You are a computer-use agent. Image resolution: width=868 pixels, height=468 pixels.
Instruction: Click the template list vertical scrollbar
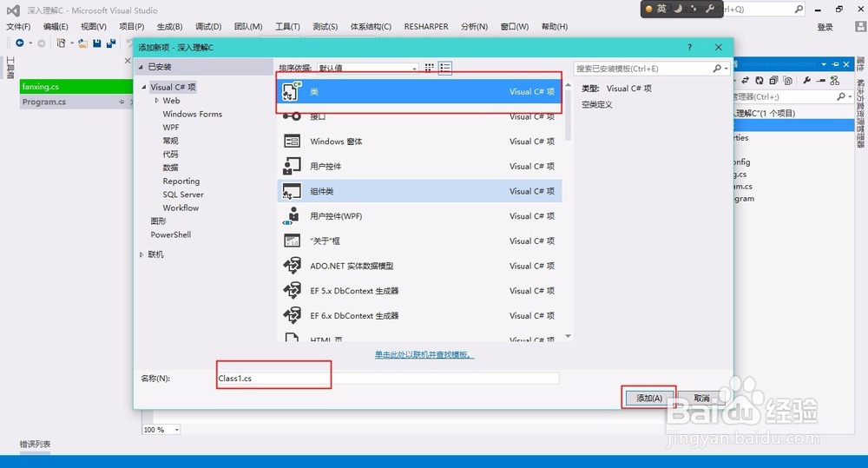pos(568,115)
